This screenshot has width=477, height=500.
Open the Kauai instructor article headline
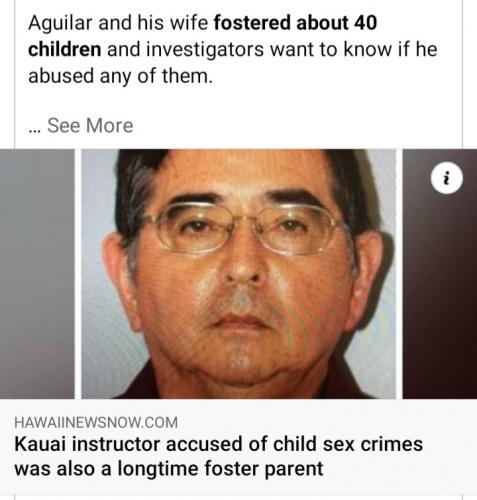pos(218,456)
